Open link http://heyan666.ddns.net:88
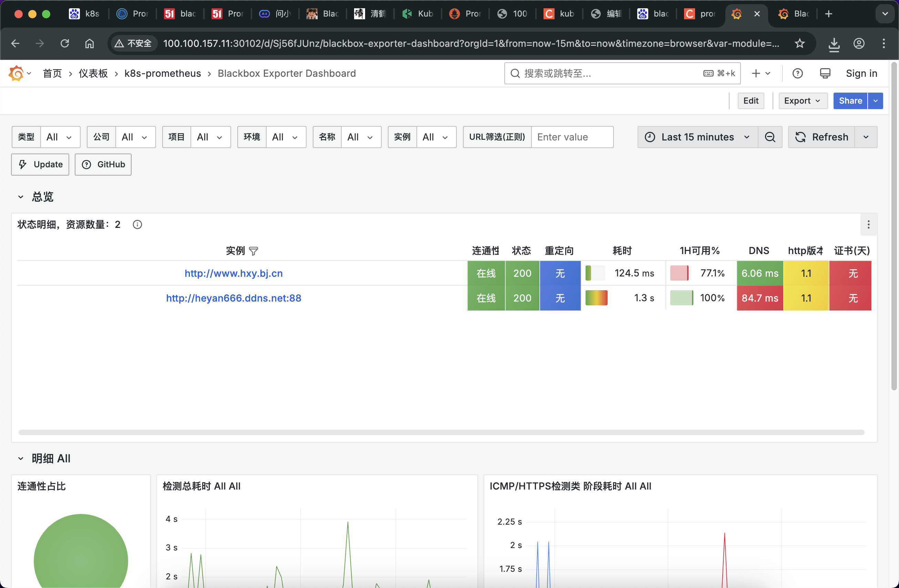Screen dimensions: 899x588 click(234, 298)
